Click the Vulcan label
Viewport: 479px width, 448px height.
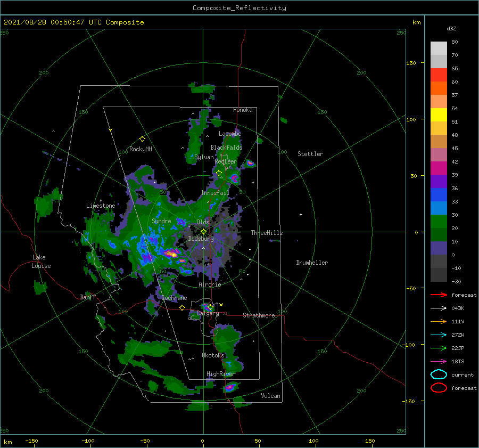[270, 396]
